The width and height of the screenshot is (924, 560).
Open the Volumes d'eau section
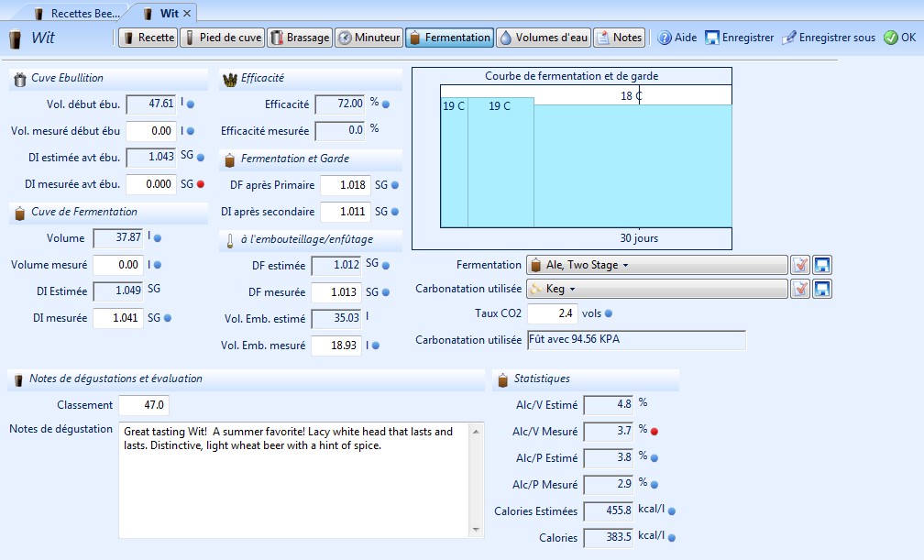click(x=543, y=38)
